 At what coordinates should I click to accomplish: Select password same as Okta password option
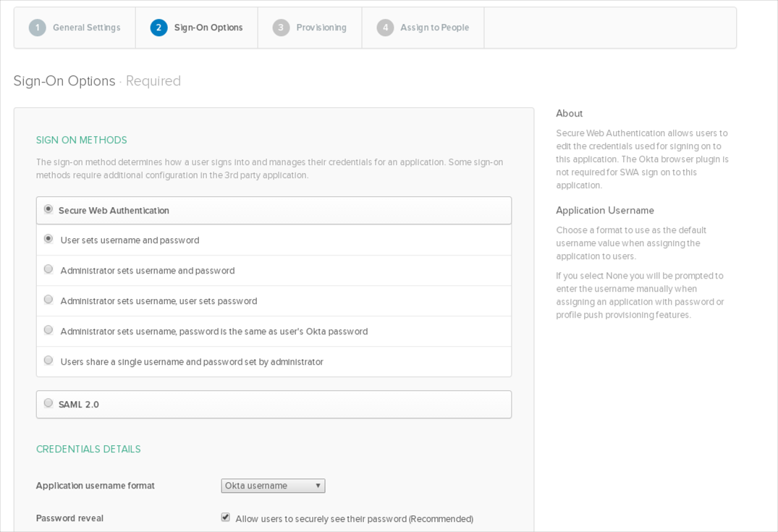pos(48,330)
